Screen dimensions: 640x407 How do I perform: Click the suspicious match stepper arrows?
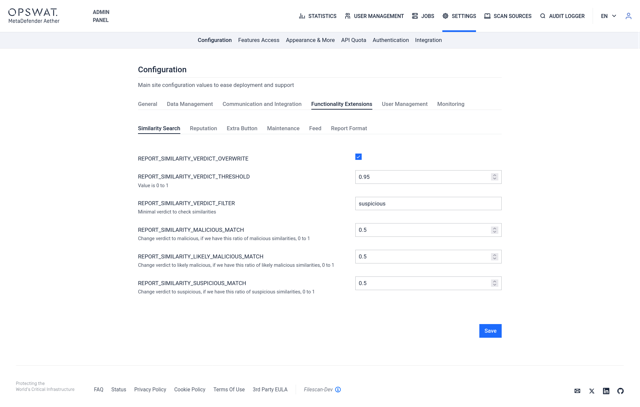coord(494,283)
